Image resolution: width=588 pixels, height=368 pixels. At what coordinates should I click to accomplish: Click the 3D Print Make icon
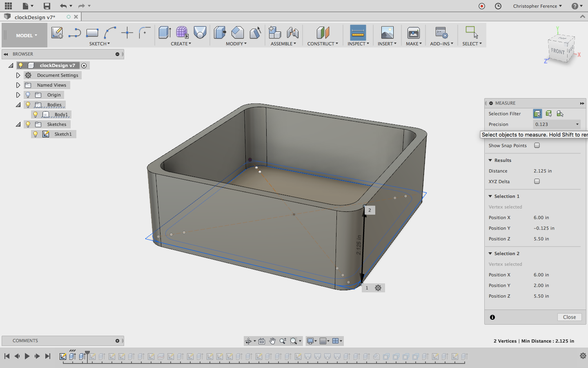click(414, 33)
